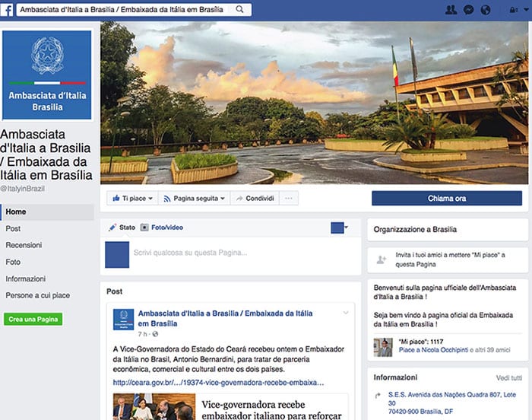Open the Pagina seguita dropdown

[x=194, y=198]
